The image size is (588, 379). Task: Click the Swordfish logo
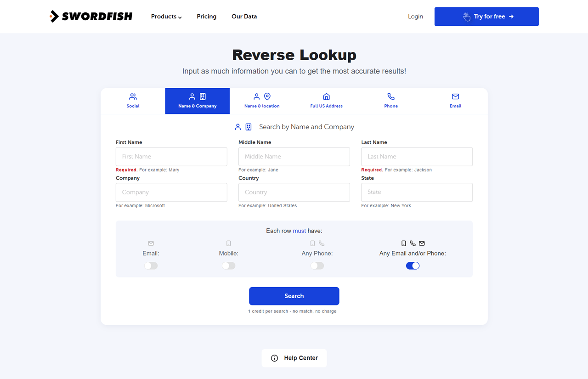(90, 16)
